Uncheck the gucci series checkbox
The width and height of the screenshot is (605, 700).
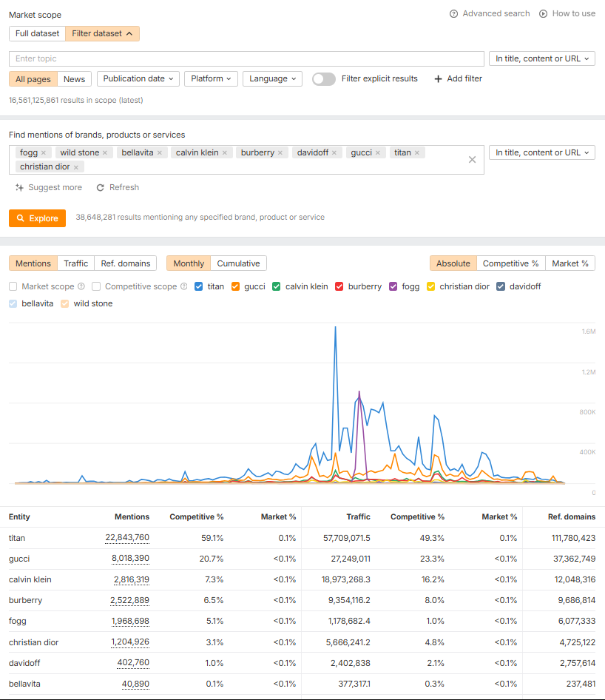pyautogui.click(x=236, y=286)
